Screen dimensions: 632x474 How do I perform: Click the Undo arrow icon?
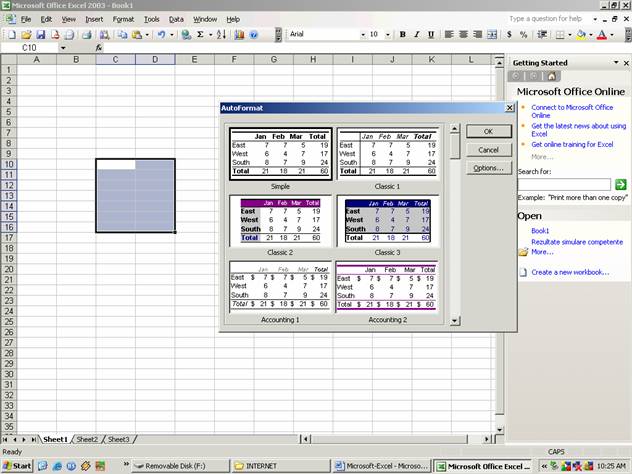click(x=161, y=35)
